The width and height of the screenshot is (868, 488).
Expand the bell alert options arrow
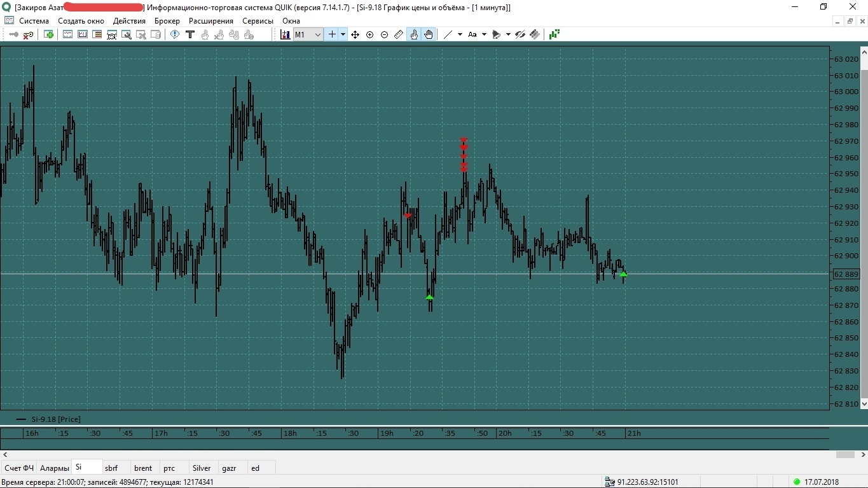508,34
